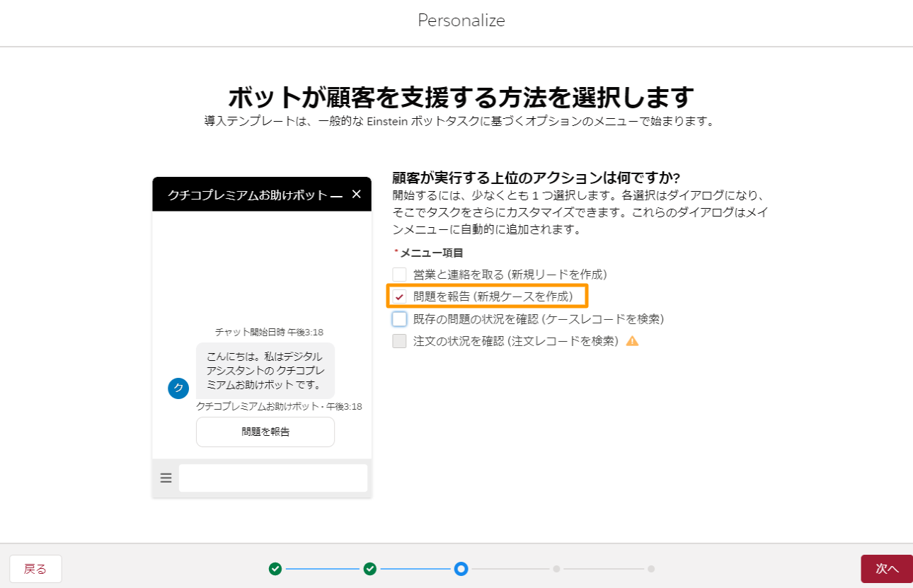Close the chat preview with the X icon
Image resolution: width=913 pixels, height=588 pixels.
click(357, 194)
